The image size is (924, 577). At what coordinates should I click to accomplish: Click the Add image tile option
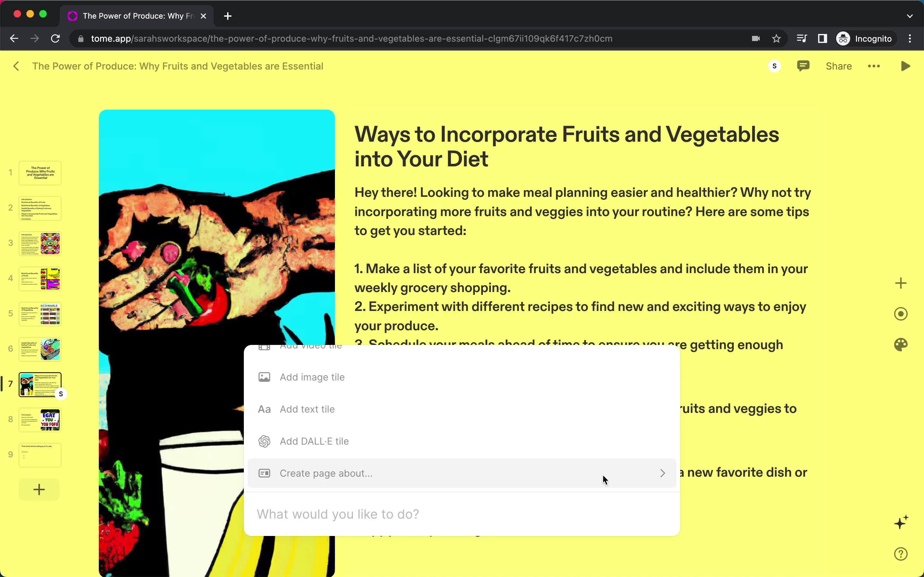[312, 377]
